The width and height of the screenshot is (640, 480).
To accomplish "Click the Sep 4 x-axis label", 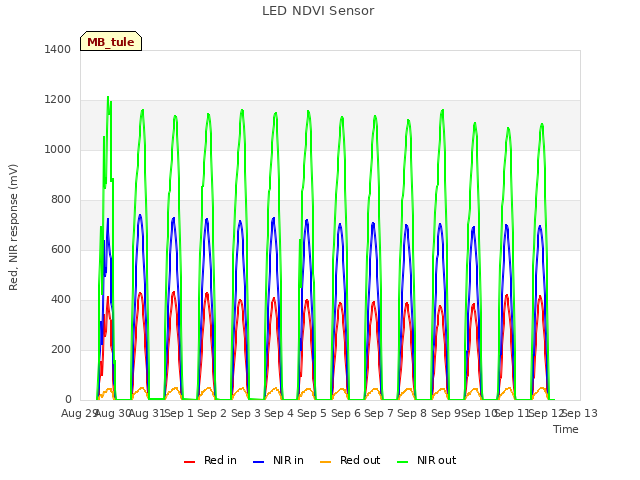I will tap(279, 413).
